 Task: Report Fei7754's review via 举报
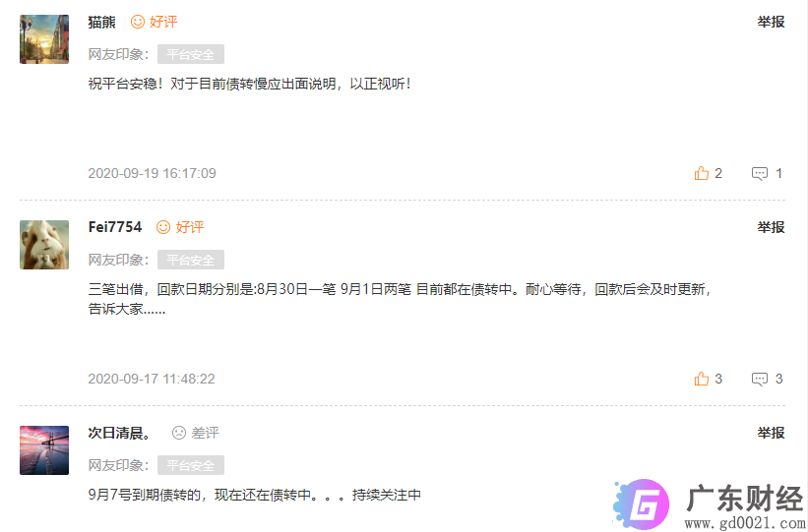[771, 227]
